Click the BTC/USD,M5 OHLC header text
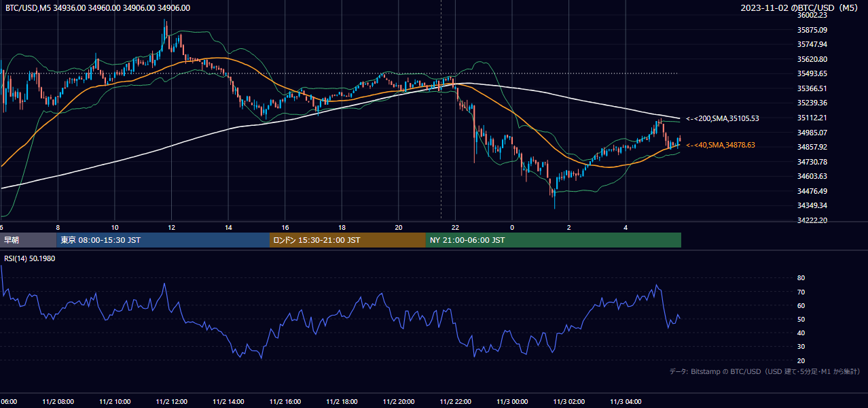868x408 pixels. [x=98, y=8]
